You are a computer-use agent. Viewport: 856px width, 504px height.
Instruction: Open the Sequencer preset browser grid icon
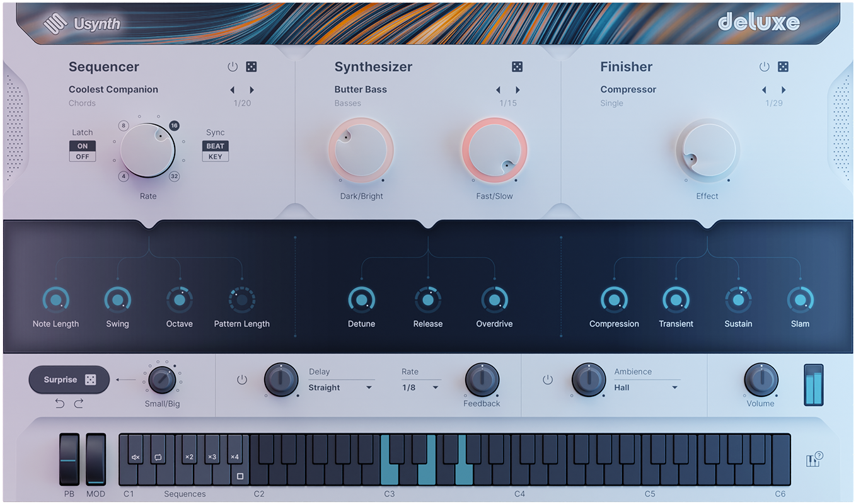pyautogui.click(x=250, y=66)
